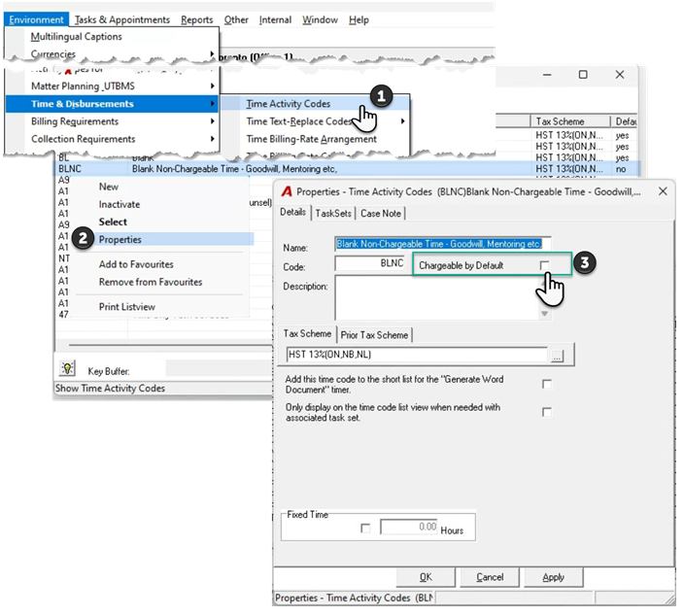Choose Print Listview in context menu
Screen dimensions: 684x616
(126, 307)
